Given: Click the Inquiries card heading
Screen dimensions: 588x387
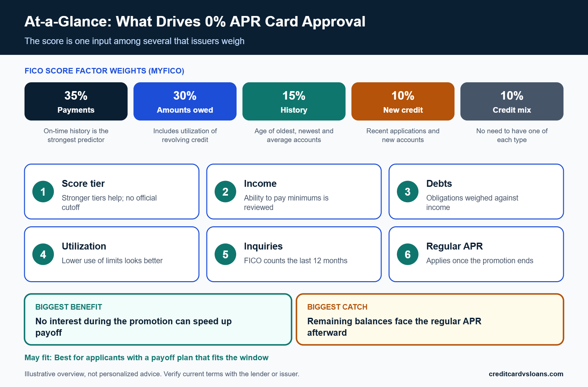Looking at the screenshot, I should (x=263, y=246).
